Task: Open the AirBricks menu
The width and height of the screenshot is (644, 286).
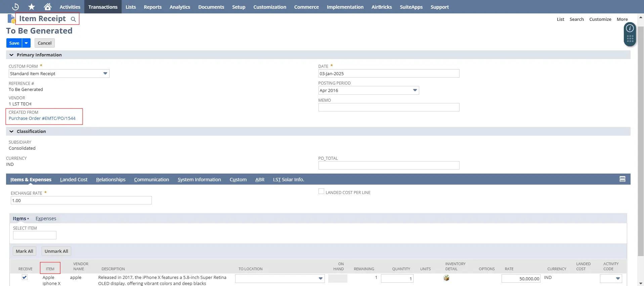Action: coord(382,7)
